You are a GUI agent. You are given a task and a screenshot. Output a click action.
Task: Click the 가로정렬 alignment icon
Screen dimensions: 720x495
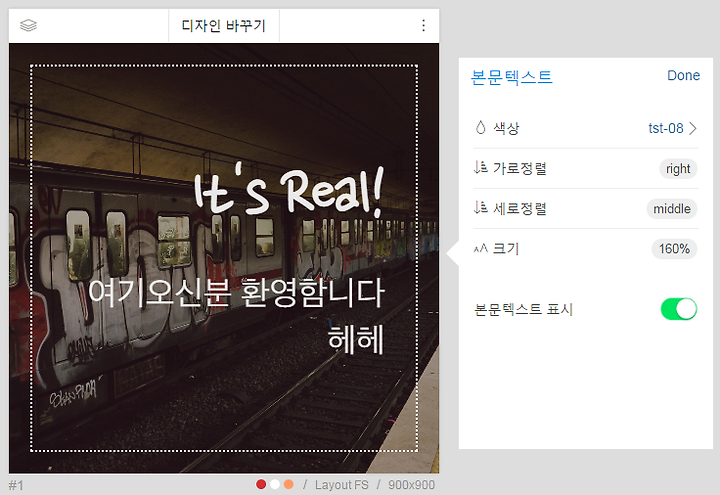click(480, 168)
